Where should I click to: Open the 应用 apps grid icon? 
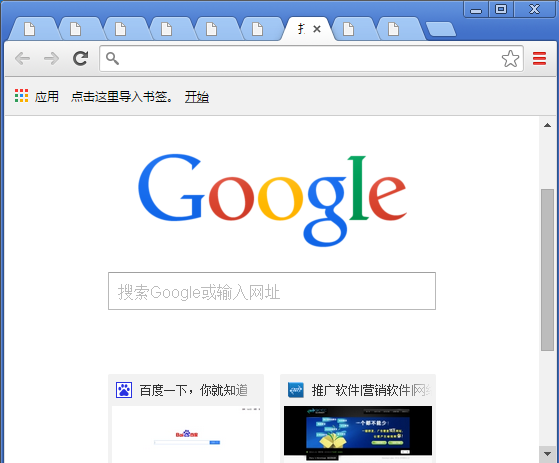point(21,96)
